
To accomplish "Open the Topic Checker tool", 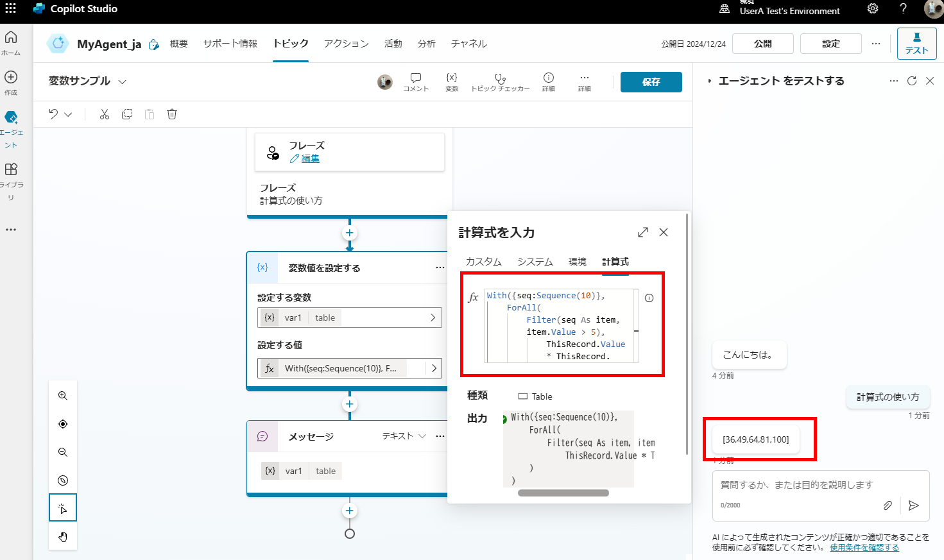I will (x=500, y=81).
